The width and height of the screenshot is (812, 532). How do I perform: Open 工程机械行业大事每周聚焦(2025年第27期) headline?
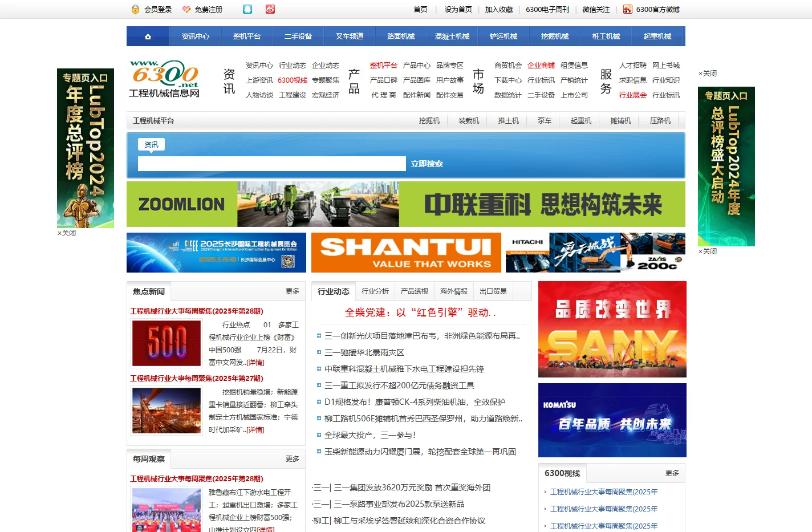197,379
